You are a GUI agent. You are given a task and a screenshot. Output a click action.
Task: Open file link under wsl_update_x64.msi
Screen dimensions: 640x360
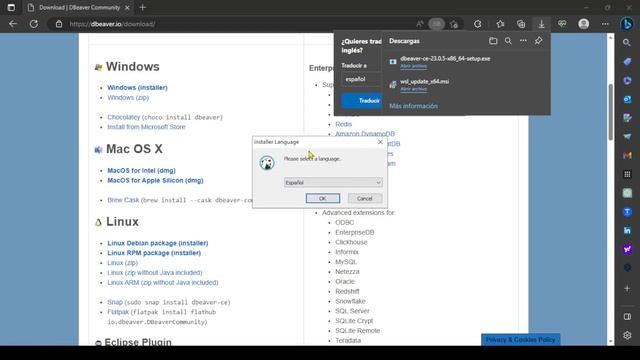[413, 89]
